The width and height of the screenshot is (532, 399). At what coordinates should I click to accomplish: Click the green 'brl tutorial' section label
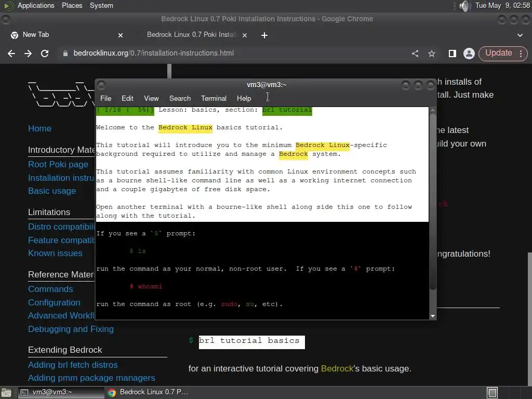point(287,110)
